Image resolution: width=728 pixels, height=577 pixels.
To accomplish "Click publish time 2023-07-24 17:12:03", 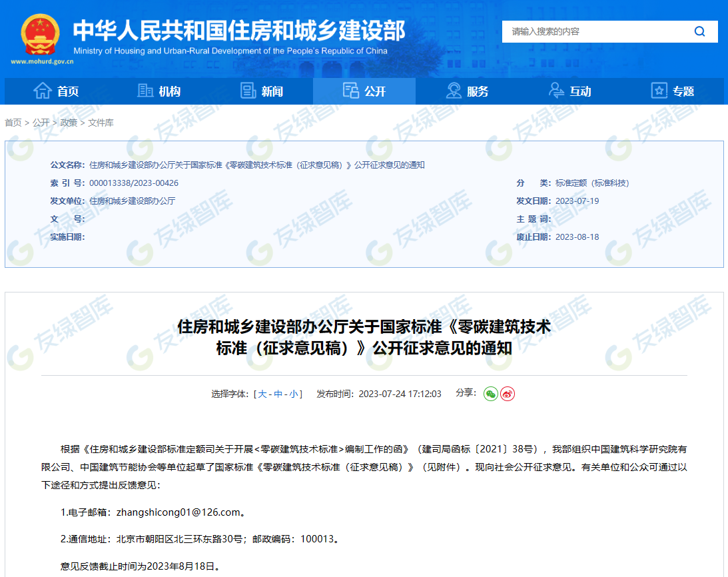I will click(400, 394).
